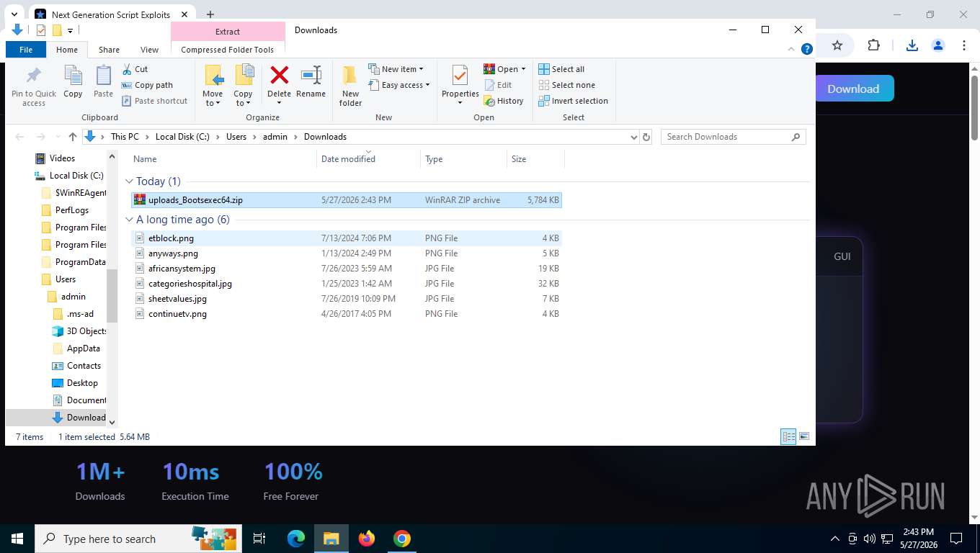980x553 pixels.
Task: Open Chrome extensions puzzle icon
Action: click(873, 45)
